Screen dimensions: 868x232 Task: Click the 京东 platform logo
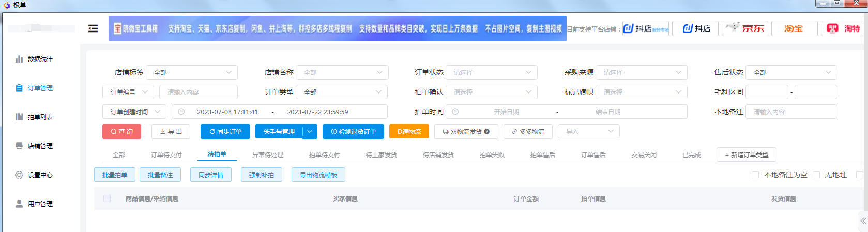[x=745, y=28]
